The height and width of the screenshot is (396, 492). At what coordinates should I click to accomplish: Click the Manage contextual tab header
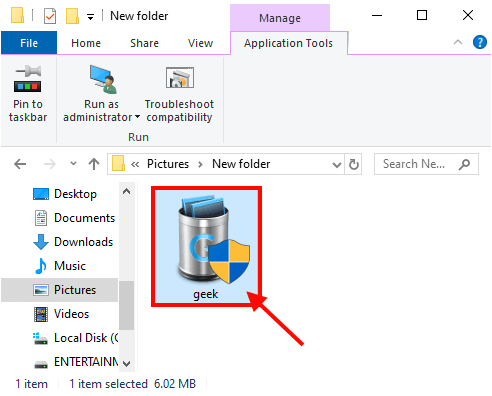click(280, 18)
